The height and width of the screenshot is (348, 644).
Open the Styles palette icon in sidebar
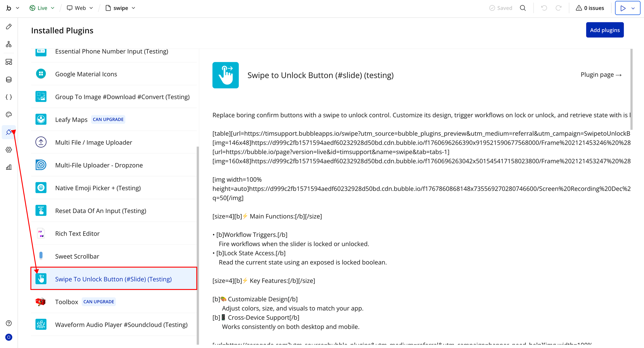[x=9, y=115]
